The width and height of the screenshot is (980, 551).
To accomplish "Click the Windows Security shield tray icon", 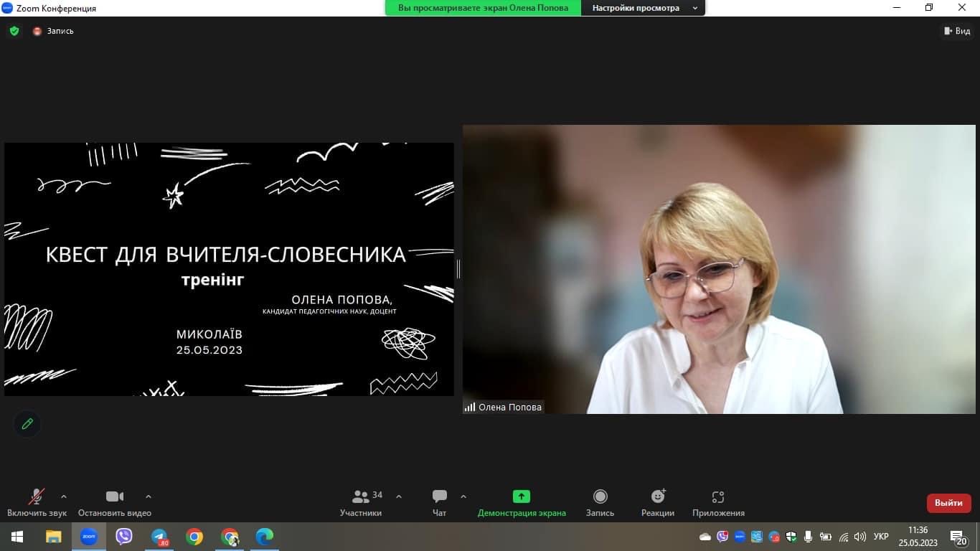I will coord(791,537).
